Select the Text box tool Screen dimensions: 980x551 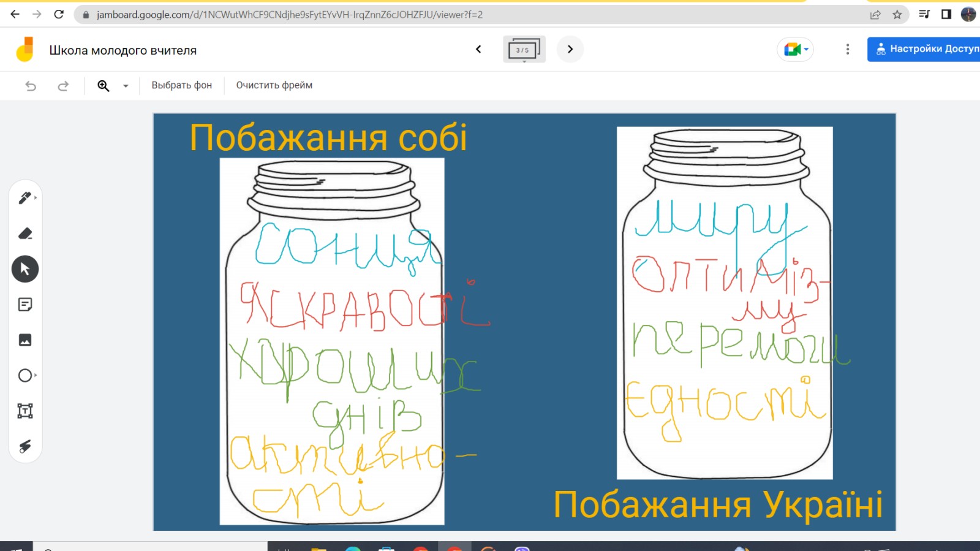(25, 411)
